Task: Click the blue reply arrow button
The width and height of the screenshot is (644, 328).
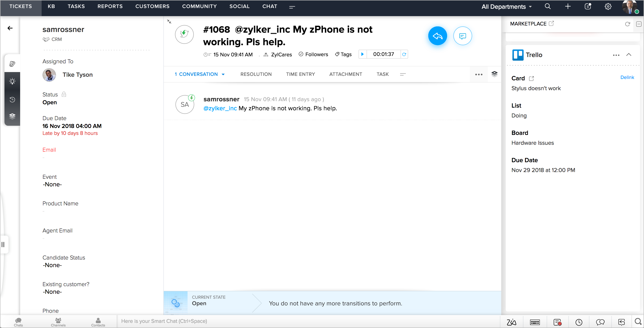Action: pyautogui.click(x=437, y=36)
